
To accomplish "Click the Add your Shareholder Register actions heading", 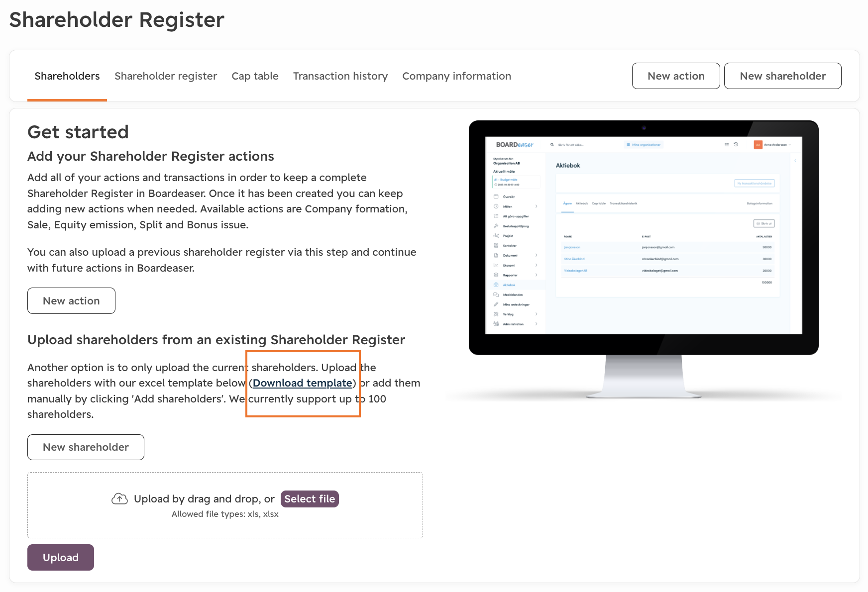I will (x=151, y=156).
